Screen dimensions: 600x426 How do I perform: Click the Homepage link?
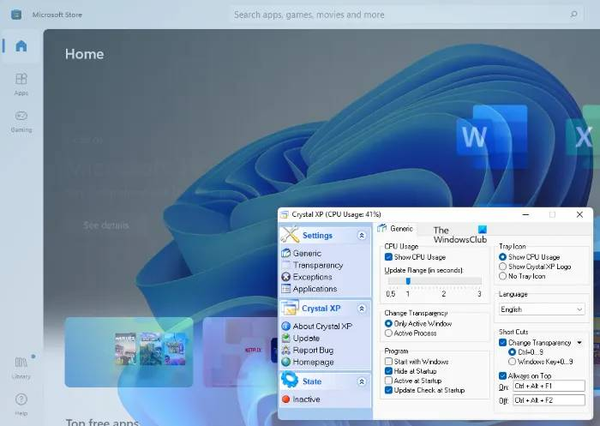313,362
